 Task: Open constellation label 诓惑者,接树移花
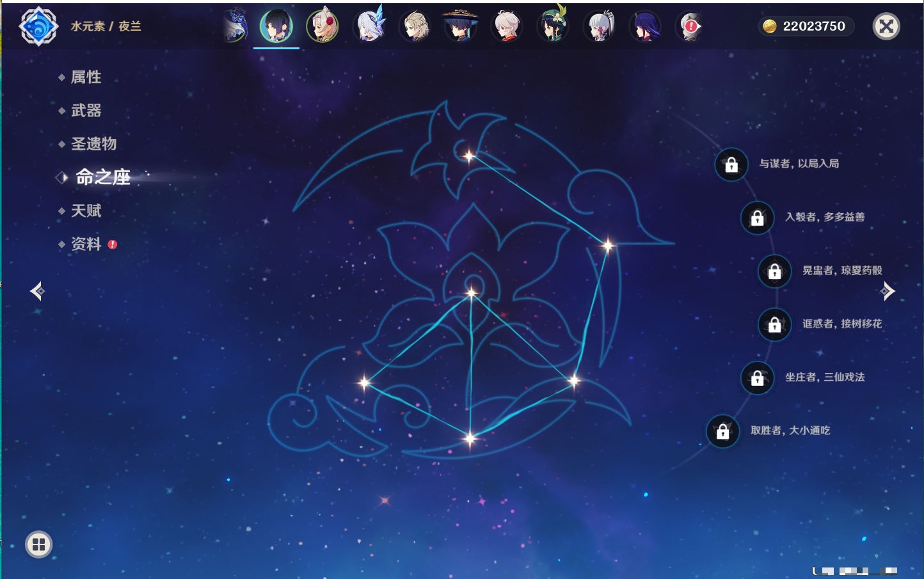[843, 324]
